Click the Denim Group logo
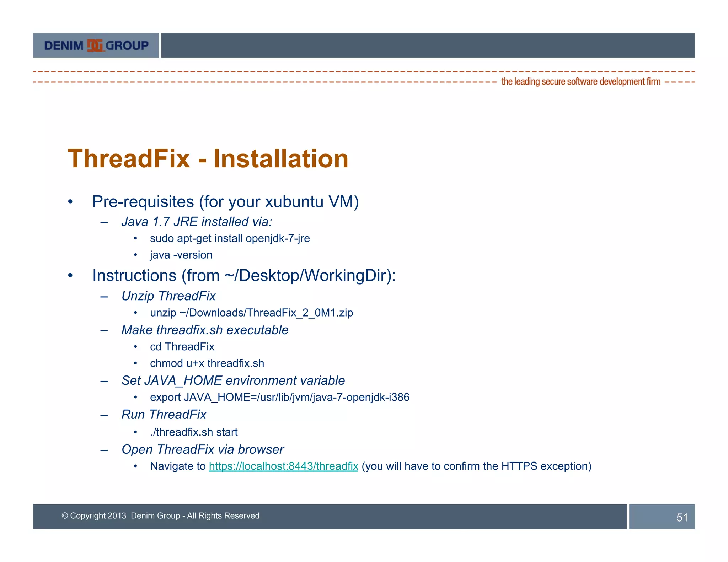 tap(96, 45)
